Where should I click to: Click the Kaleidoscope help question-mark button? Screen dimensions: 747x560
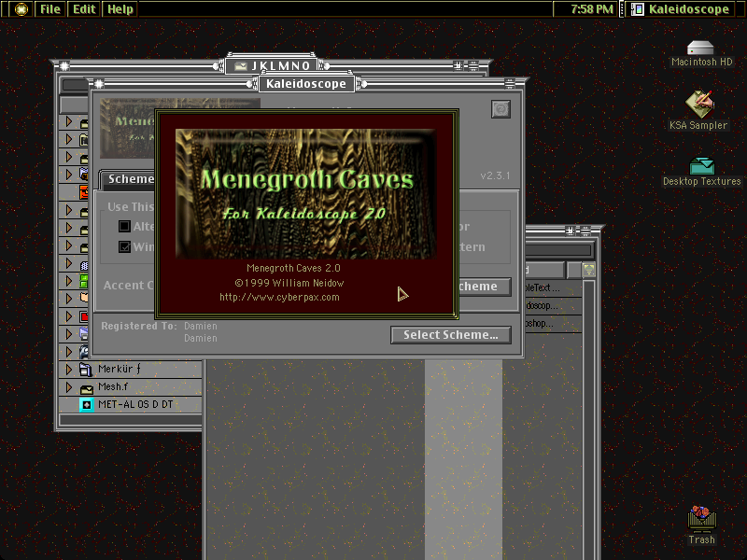[x=500, y=109]
